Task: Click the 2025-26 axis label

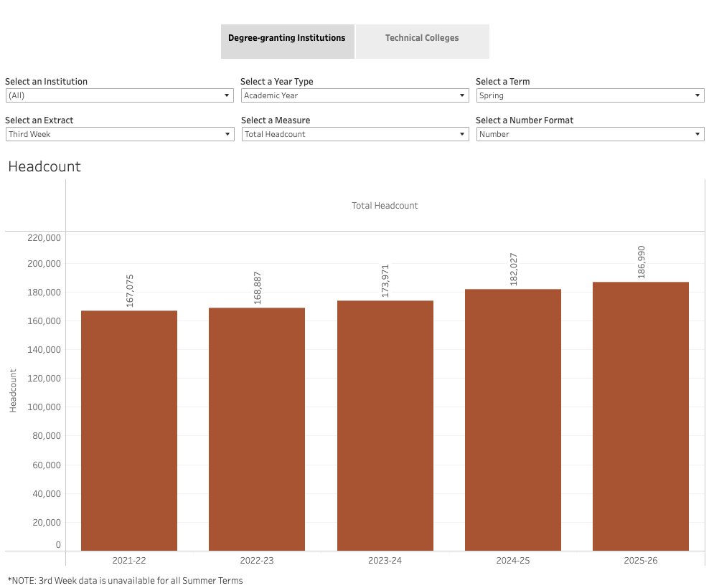Action: point(641,560)
